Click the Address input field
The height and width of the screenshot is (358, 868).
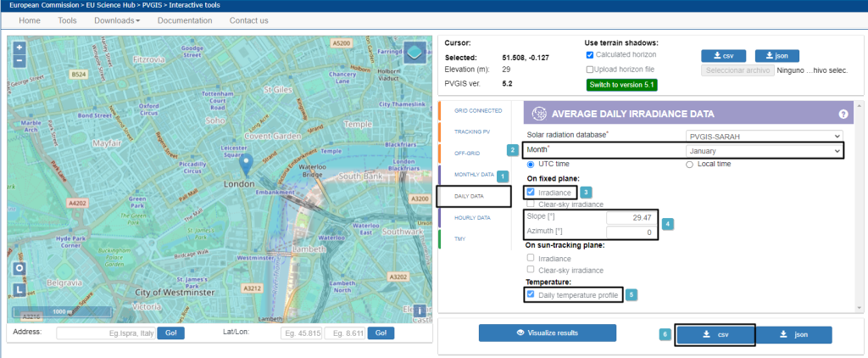click(x=106, y=333)
